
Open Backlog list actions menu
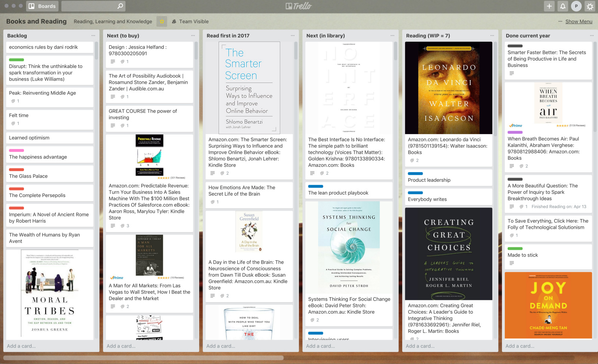pyautogui.click(x=93, y=35)
